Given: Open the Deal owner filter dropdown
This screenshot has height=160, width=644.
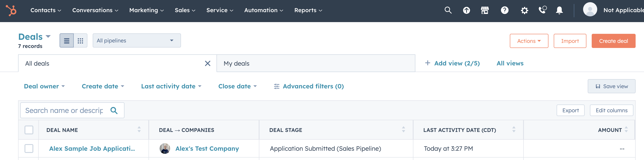Looking at the screenshot, I should click(44, 86).
